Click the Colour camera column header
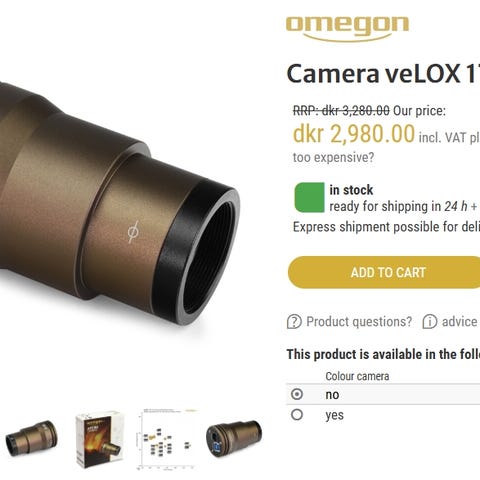 point(357,376)
